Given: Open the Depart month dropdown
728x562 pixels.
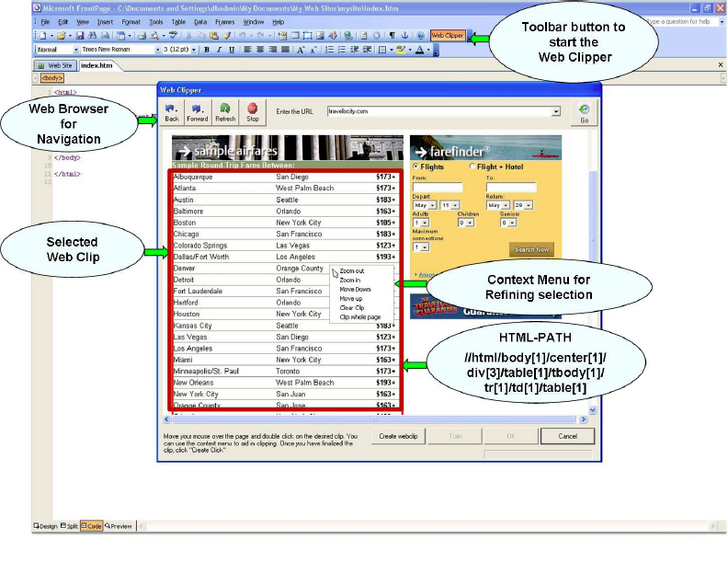Looking at the screenshot, I should pos(425,205).
